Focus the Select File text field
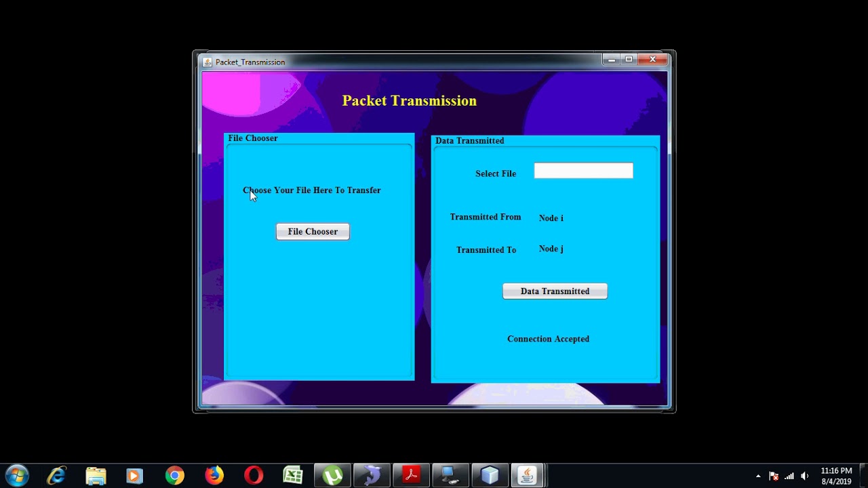 [583, 171]
